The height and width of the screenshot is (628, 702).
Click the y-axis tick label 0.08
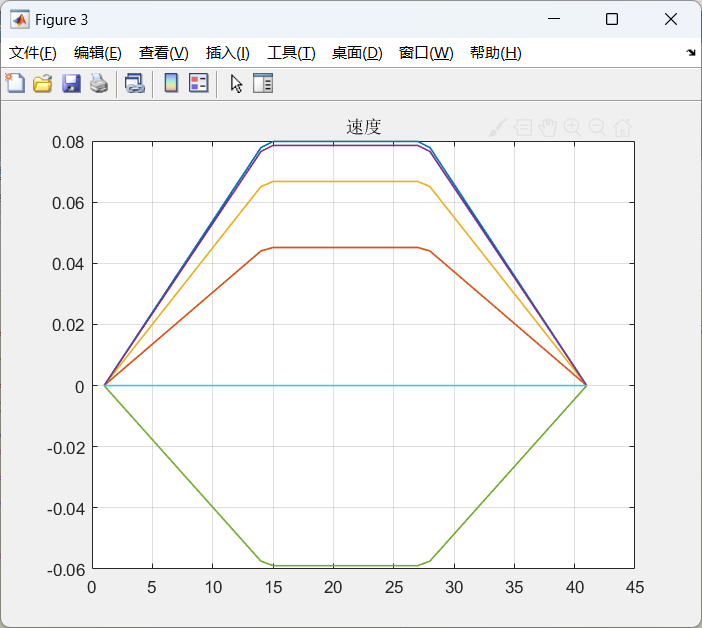68,142
